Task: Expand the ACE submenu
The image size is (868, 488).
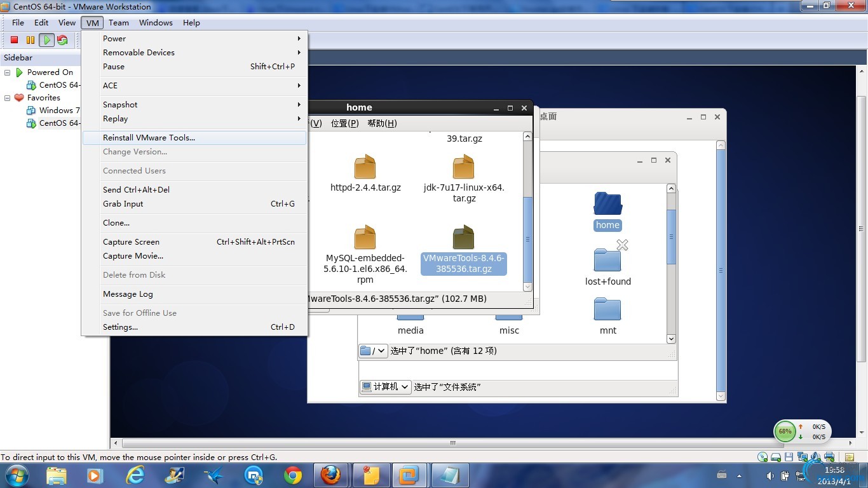Action: [194, 85]
